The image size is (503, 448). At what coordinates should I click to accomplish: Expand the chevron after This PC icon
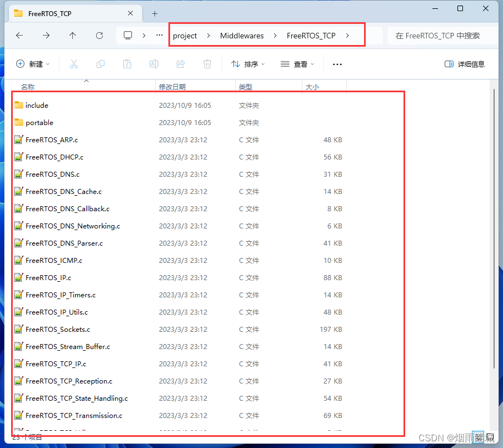pos(144,36)
